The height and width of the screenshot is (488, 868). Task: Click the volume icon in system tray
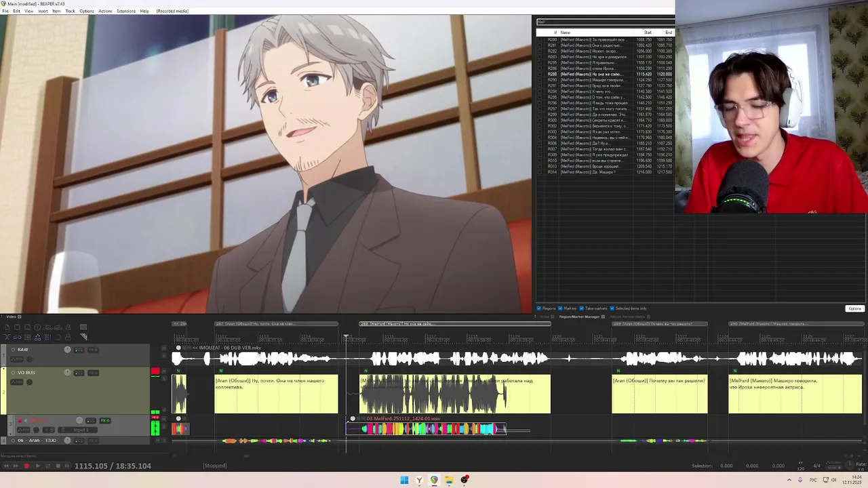click(833, 480)
